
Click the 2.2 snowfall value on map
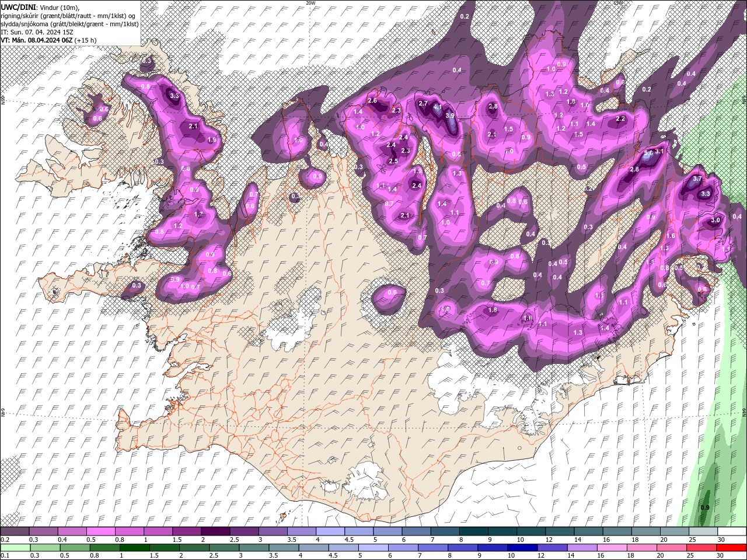click(x=620, y=119)
